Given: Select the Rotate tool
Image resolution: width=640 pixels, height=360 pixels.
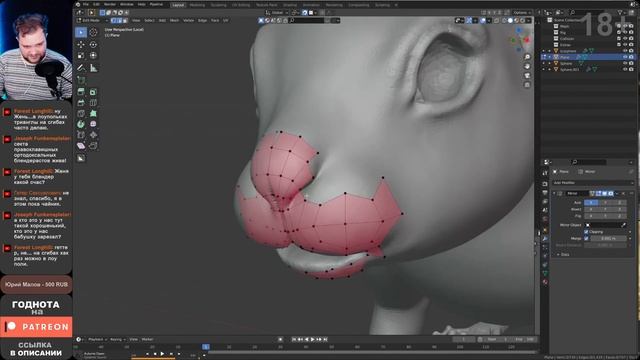Looking at the screenshot, I should (93, 44).
